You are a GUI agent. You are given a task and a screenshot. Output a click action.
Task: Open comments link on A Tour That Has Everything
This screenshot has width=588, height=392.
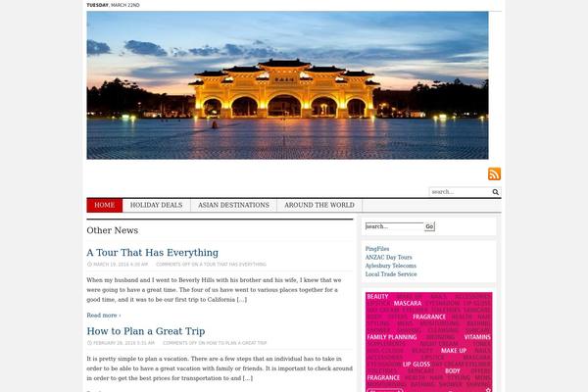click(211, 265)
